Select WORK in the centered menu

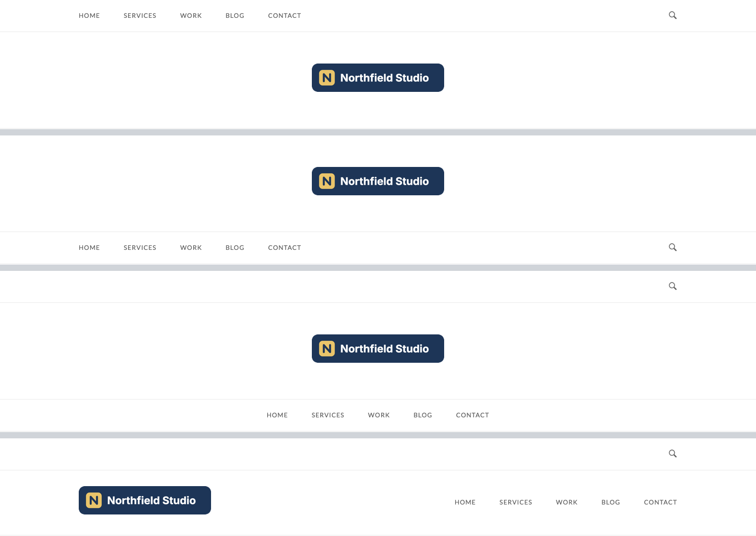click(x=379, y=415)
